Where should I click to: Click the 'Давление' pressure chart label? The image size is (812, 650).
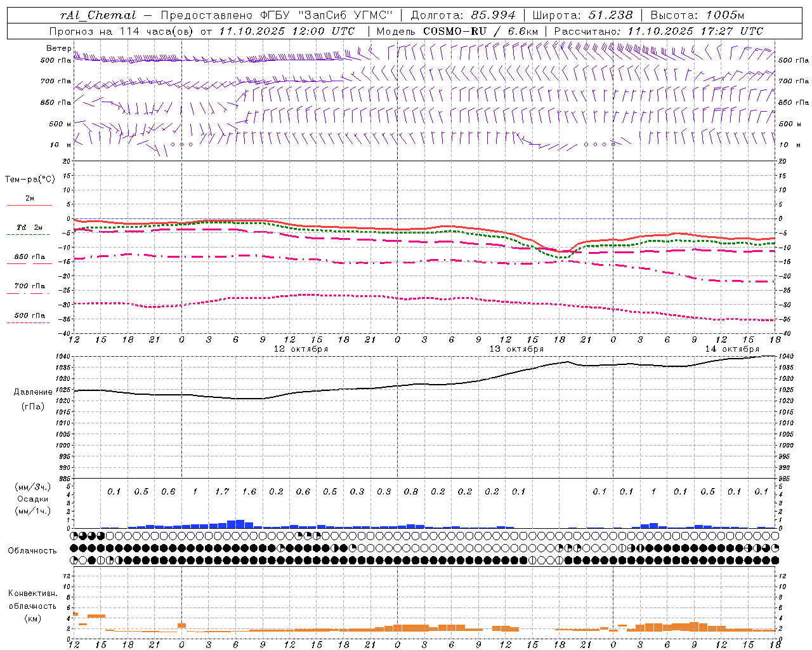pos(33,392)
